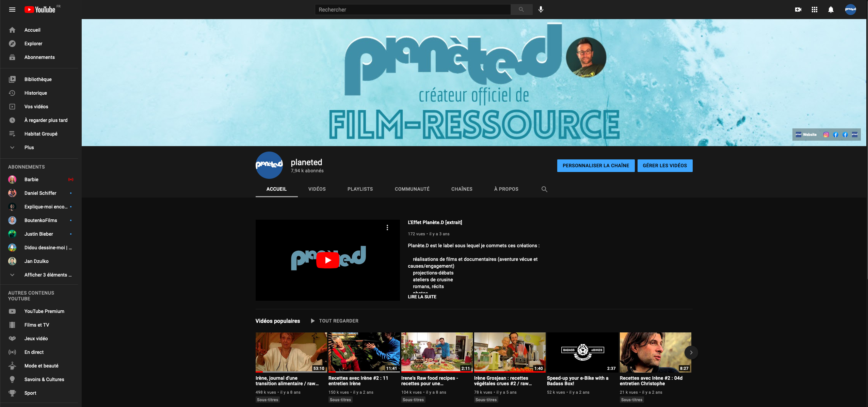The width and height of the screenshot is (868, 407).
Task: Switch to the CHAÎNES tab
Action: coord(462,189)
